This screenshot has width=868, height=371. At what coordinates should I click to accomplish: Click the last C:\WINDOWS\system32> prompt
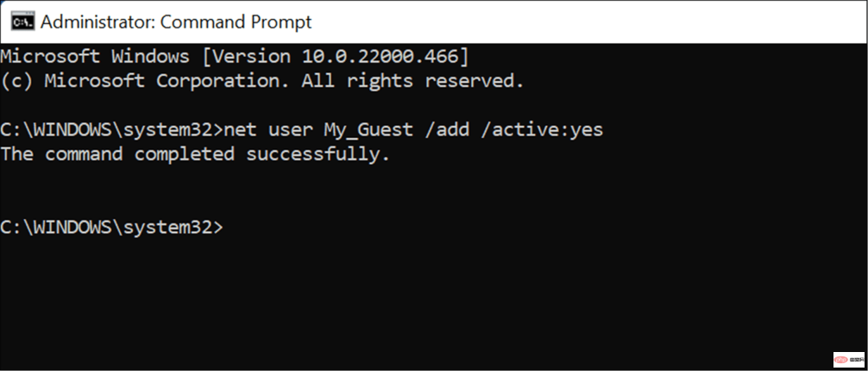click(111, 228)
